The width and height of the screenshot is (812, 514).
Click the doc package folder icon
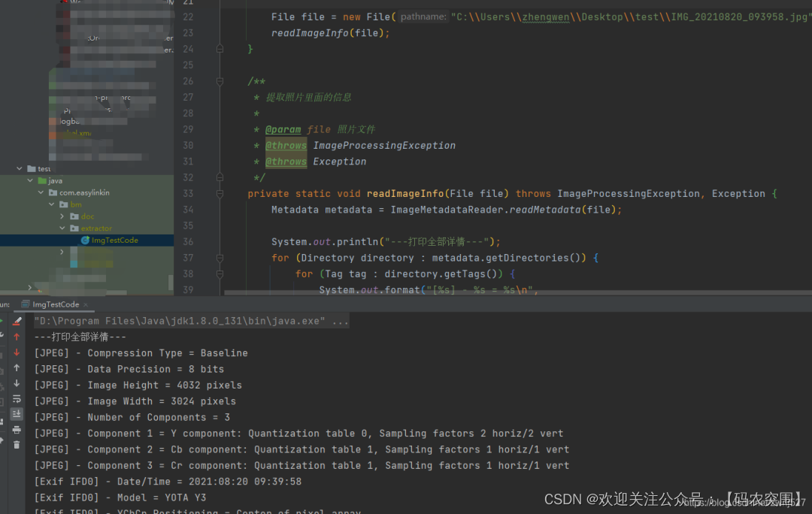74,216
